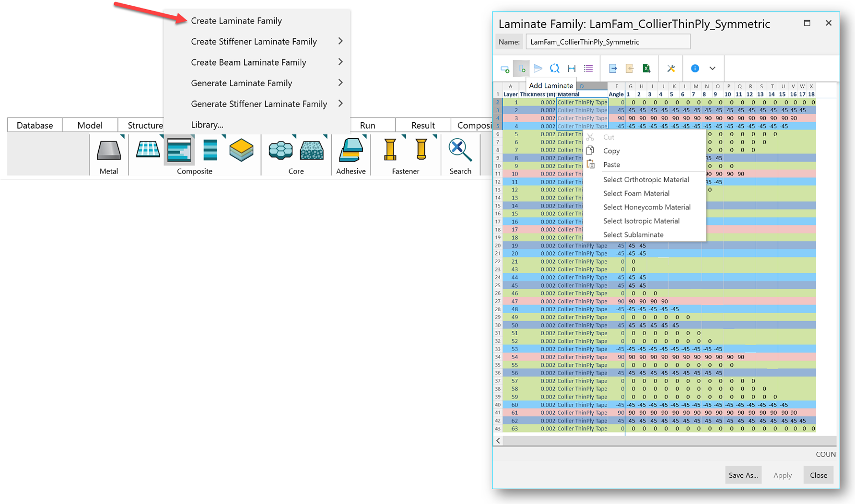Click the tan export arrow icon
Screen dimensions: 855x504
tap(630, 69)
